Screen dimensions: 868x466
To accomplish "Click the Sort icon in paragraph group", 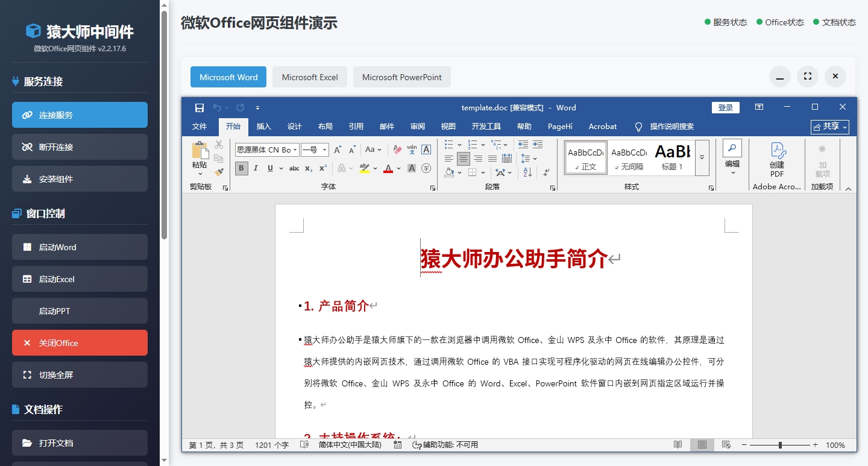I will pos(527,172).
